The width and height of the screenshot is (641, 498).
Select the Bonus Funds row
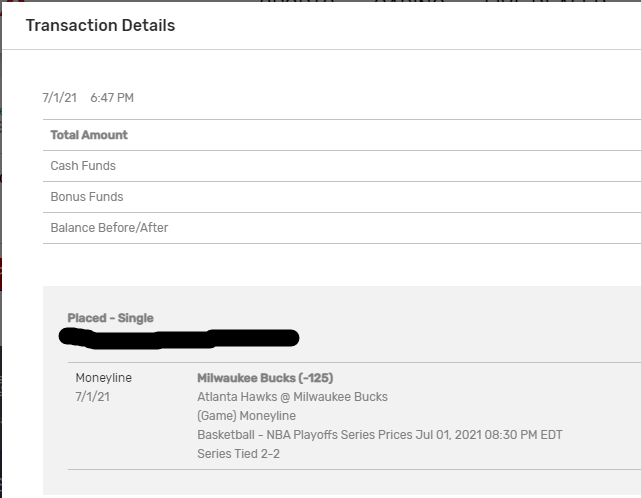tap(87, 197)
